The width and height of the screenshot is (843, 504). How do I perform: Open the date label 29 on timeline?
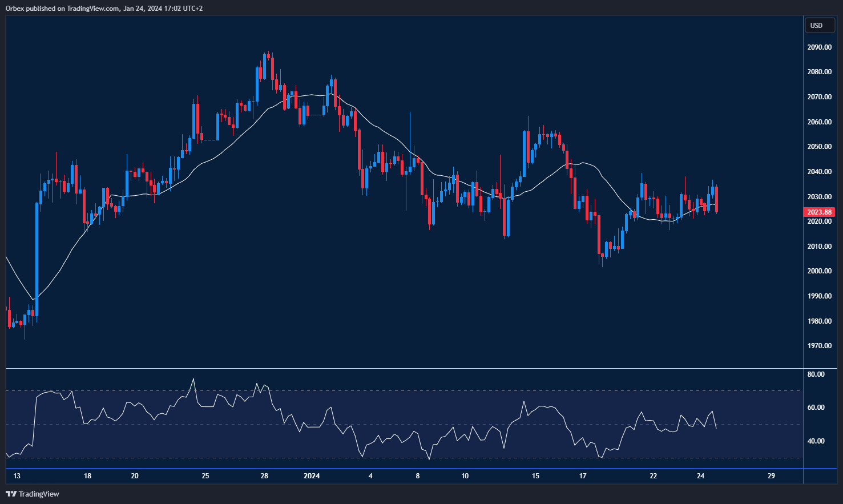pyautogui.click(x=771, y=475)
